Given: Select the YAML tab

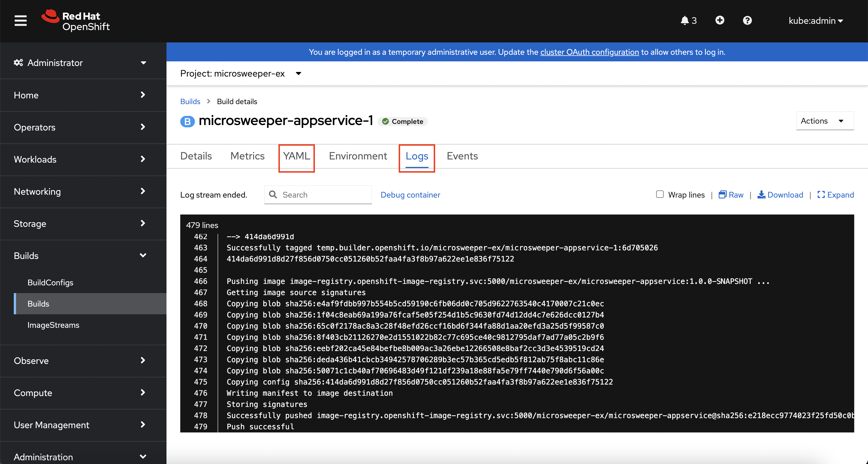Looking at the screenshot, I should click(297, 156).
